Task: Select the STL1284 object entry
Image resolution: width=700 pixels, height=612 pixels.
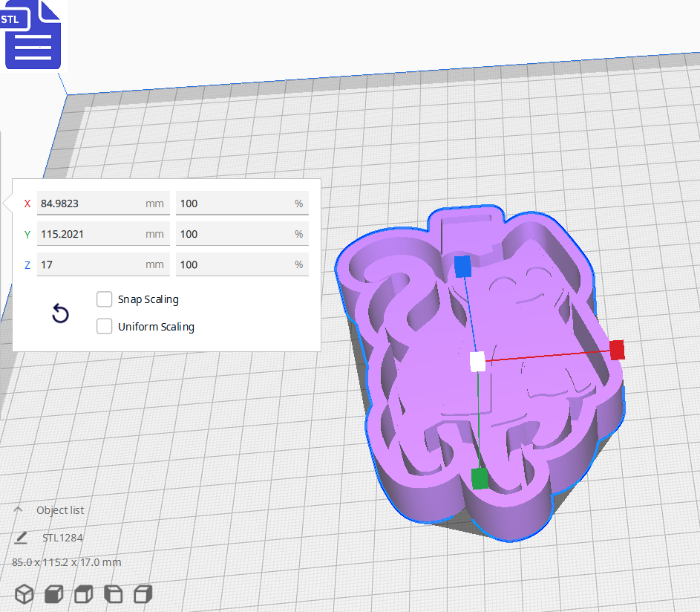Action: tap(62, 537)
